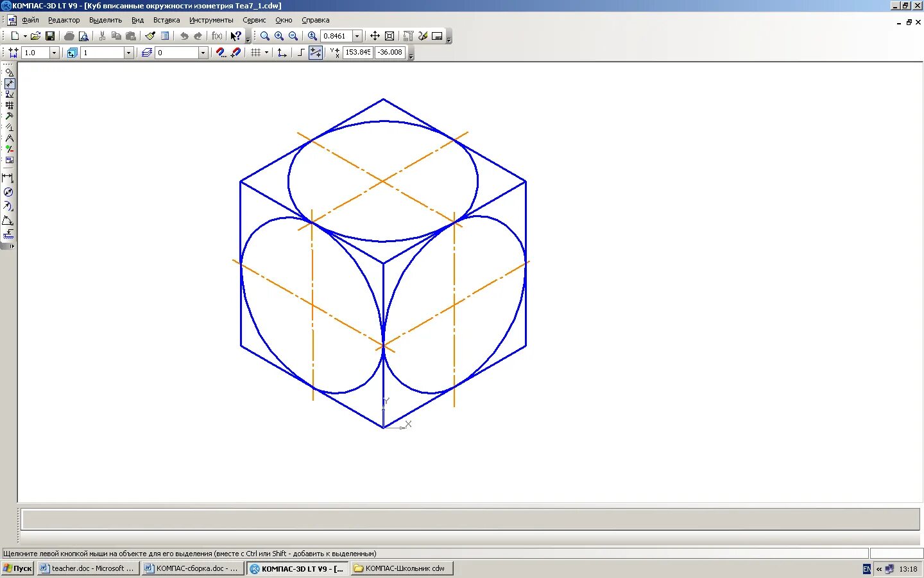Toggle the grid display
924x578 pixels.
coord(256,53)
